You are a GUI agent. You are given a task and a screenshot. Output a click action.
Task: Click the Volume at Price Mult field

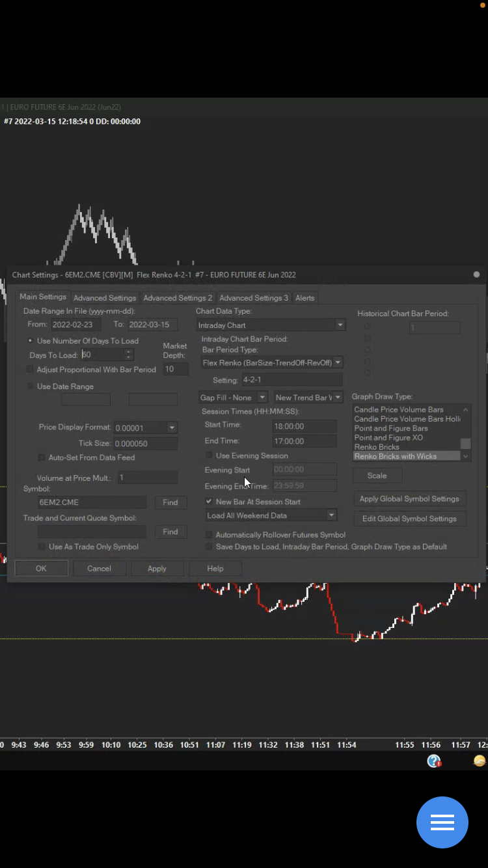tap(147, 478)
